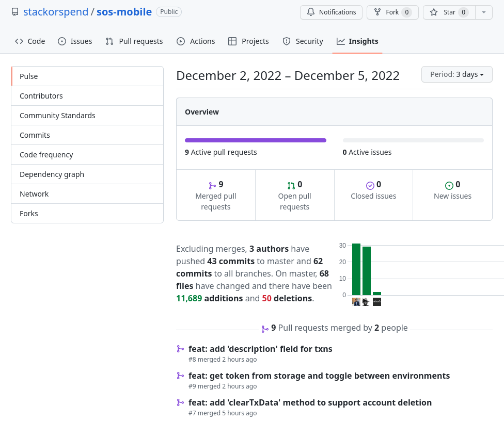Open the Dependency graph sidebar item
The image size is (504, 421).
coord(52,174)
